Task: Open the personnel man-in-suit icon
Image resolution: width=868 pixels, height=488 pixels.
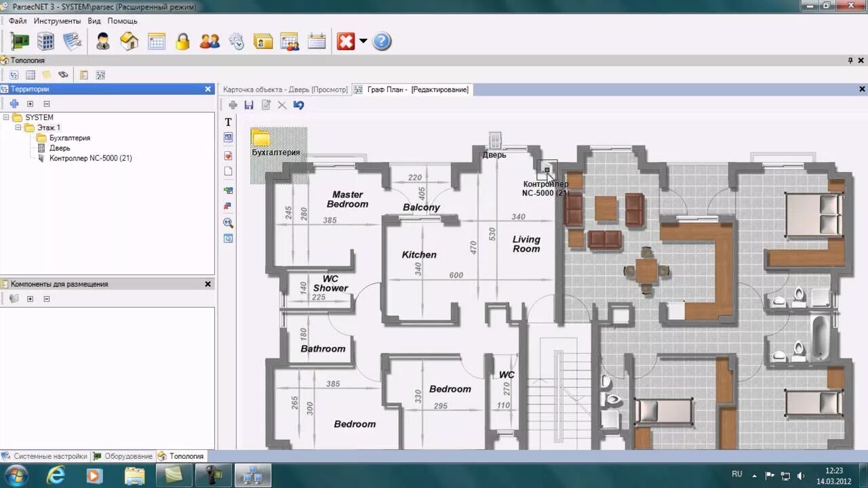Action: (102, 41)
